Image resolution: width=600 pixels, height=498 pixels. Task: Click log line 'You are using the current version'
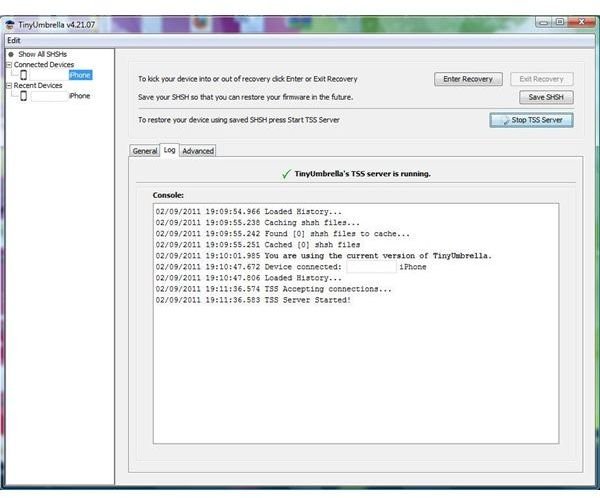[323, 256]
